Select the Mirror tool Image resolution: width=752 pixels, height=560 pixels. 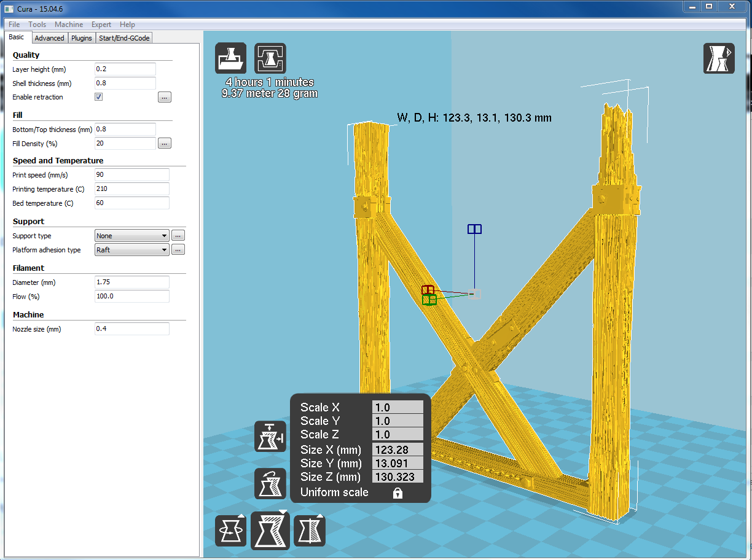click(310, 531)
